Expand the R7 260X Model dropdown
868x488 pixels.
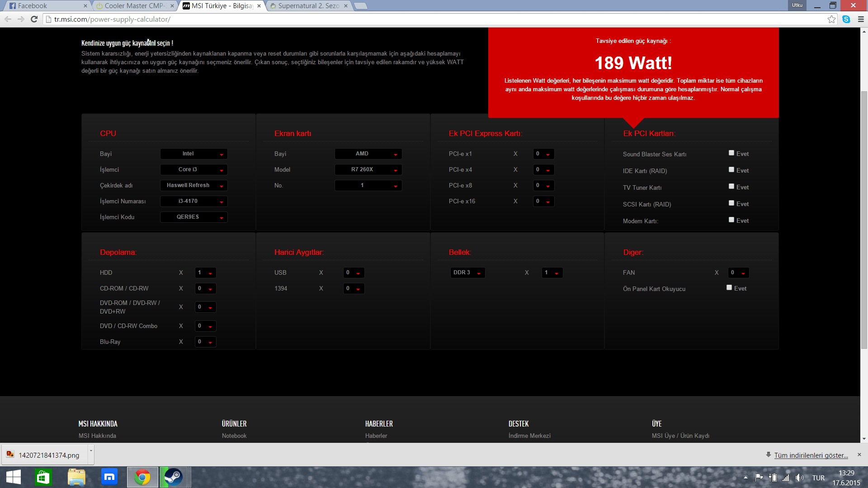(x=368, y=170)
